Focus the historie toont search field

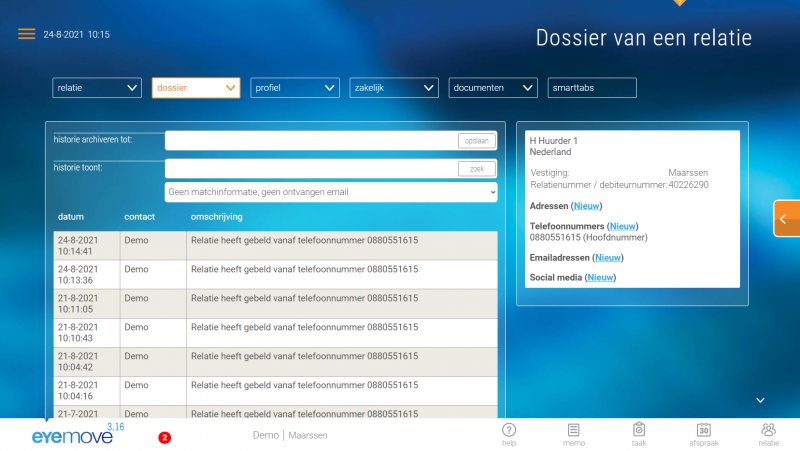point(311,169)
